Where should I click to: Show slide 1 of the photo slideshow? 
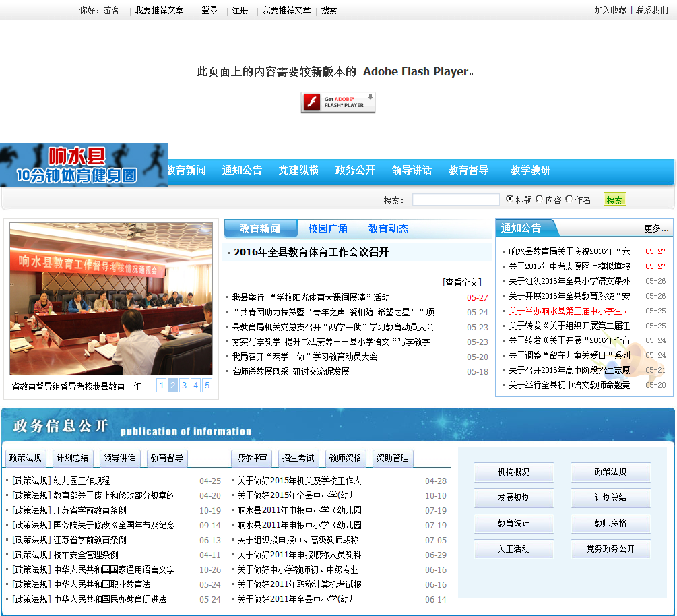coord(162,386)
